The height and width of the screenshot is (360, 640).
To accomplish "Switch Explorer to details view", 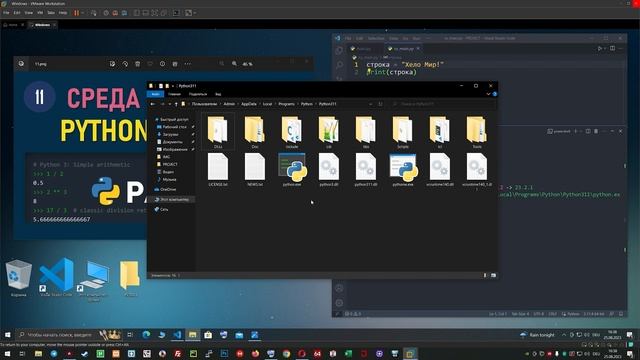I will [x=485, y=276].
